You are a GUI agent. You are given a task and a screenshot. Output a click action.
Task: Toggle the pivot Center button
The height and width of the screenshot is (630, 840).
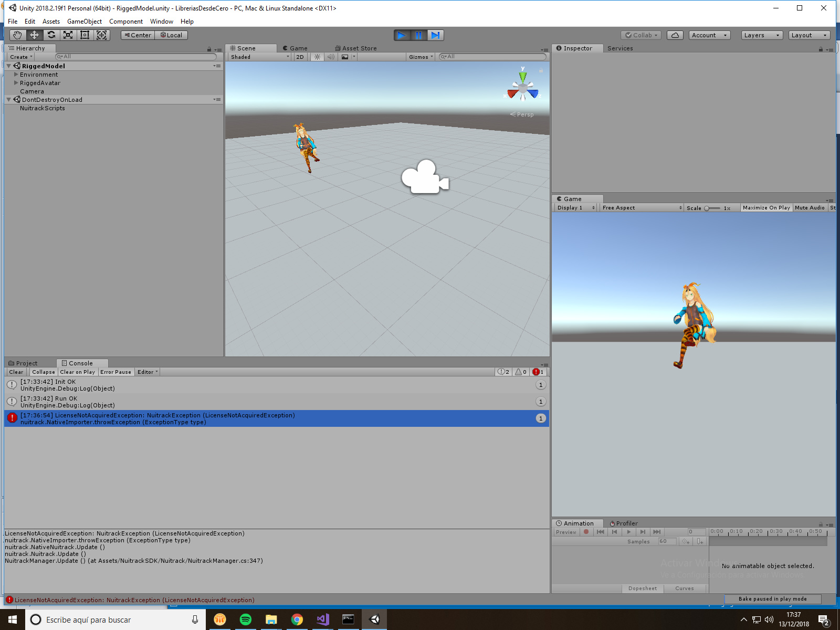(138, 35)
